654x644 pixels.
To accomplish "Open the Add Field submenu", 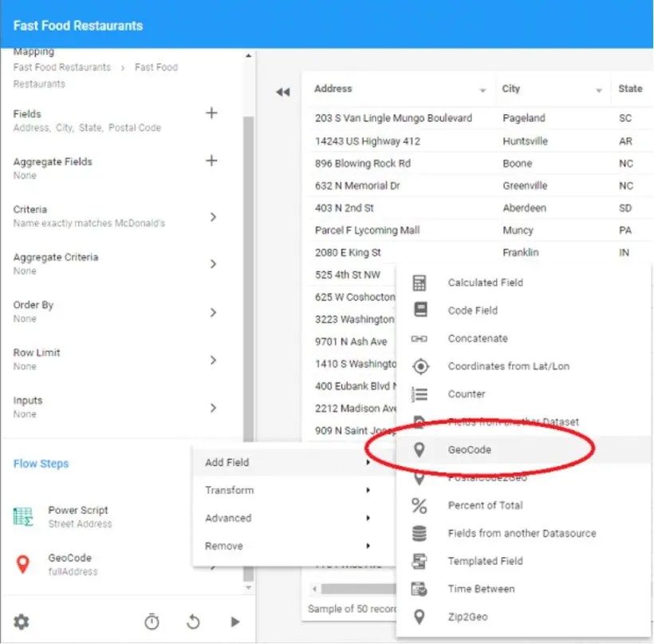I will click(x=294, y=462).
